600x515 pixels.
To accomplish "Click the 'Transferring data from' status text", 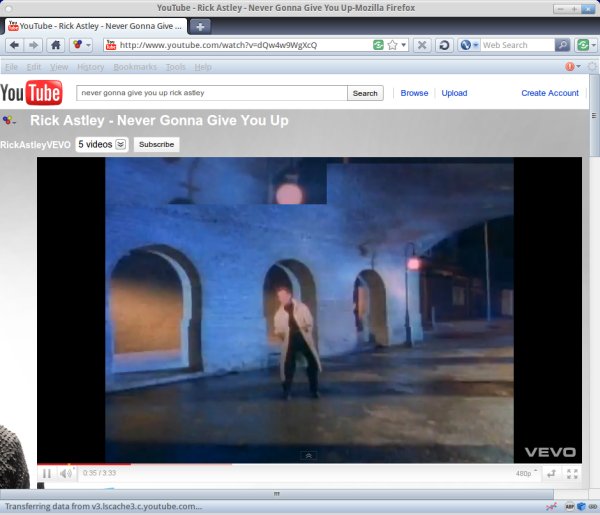I will [x=103, y=507].
